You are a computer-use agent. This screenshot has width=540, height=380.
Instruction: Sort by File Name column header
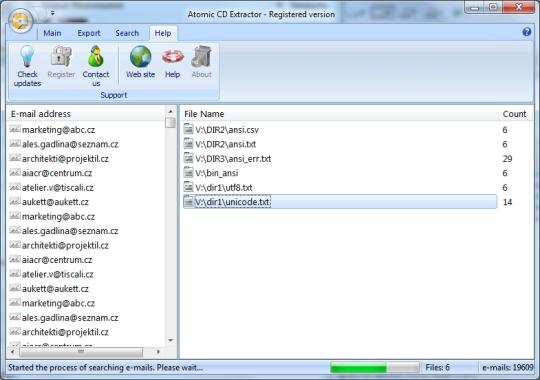(339, 114)
